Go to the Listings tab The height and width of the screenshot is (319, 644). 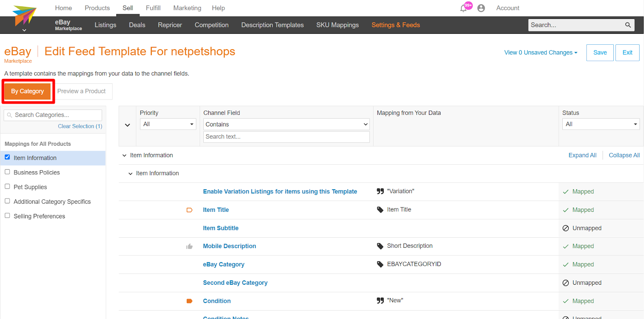click(105, 25)
